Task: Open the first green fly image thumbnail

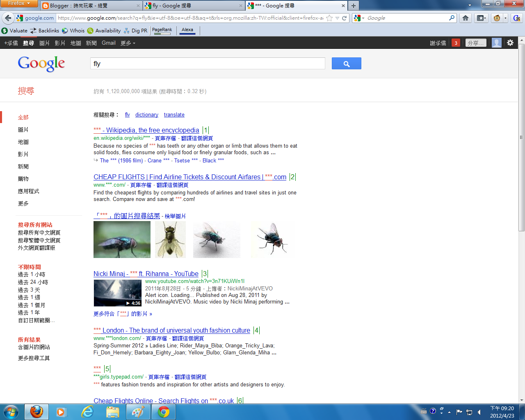Action: tap(122, 240)
